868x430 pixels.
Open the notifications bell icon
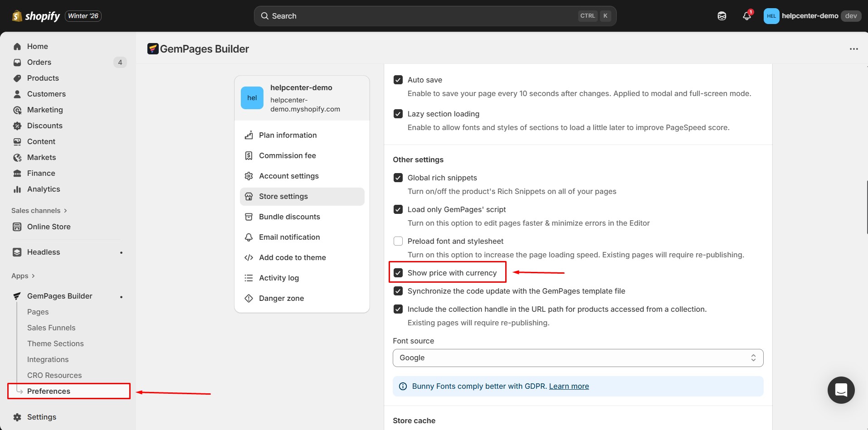pyautogui.click(x=746, y=16)
